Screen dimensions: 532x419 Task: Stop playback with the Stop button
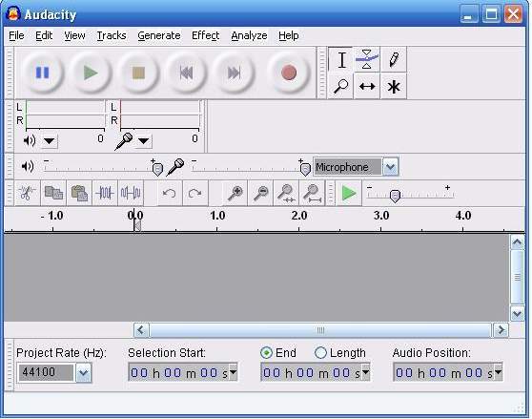138,73
